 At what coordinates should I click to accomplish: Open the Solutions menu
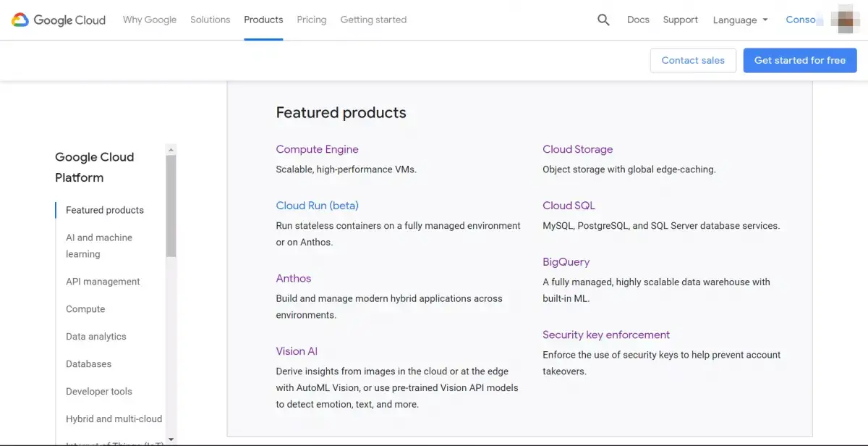coord(210,20)
